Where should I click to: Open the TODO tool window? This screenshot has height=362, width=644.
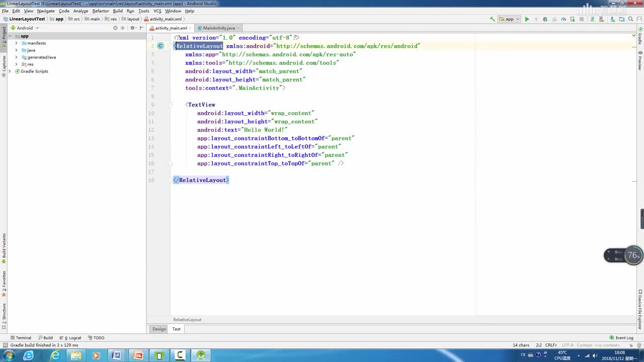(96, 338)
